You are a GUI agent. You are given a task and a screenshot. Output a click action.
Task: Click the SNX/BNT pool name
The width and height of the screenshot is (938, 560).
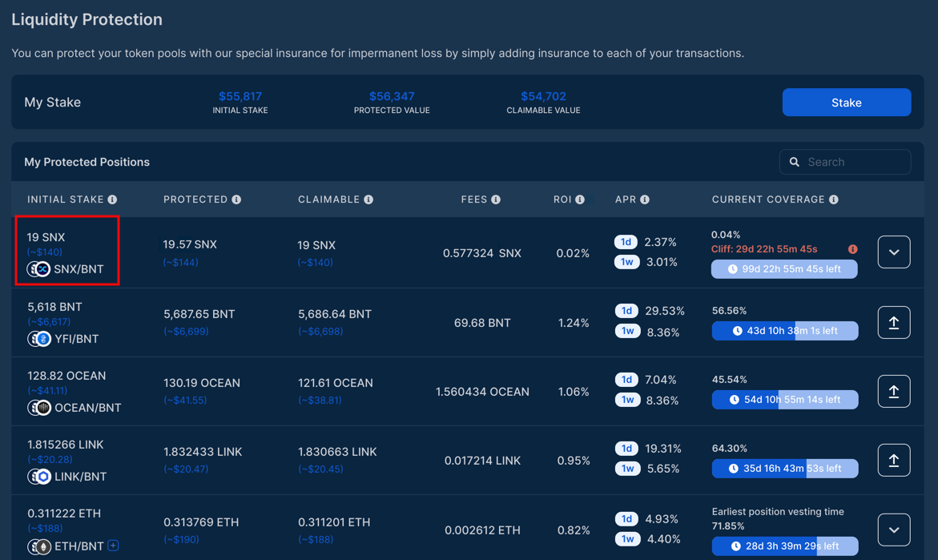pyautogui.click(x=79, y=269)
